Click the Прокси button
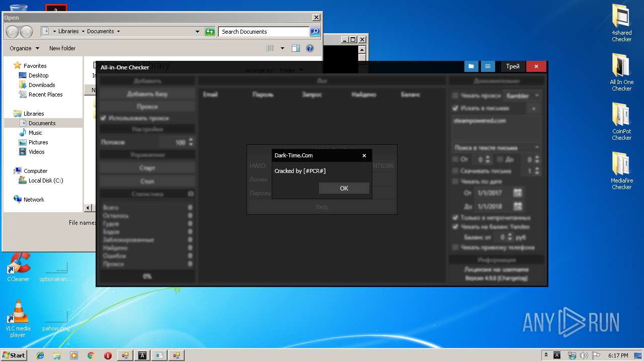The height and width of the screenshot is (362, 644). tap(147, 107)
